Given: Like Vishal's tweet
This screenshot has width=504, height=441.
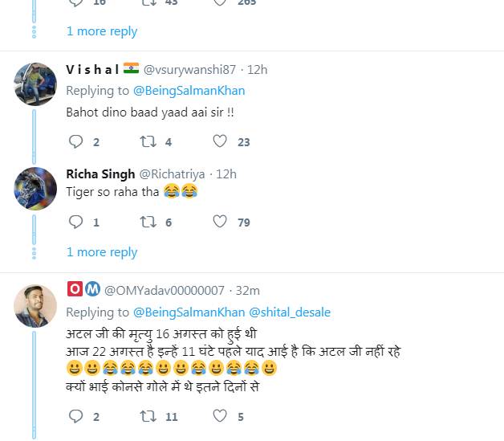Looking at the screenshot, I should click(219, 142).
